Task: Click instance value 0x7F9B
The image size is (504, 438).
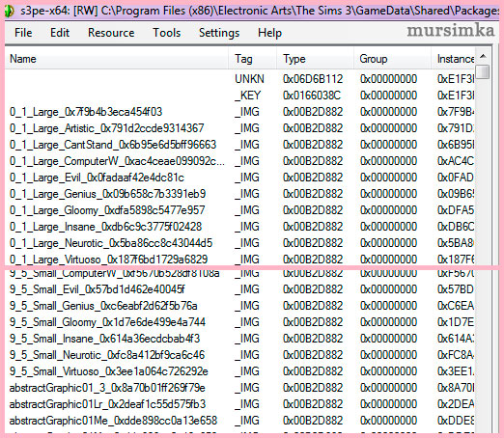Action: click(x=456, y=112)
